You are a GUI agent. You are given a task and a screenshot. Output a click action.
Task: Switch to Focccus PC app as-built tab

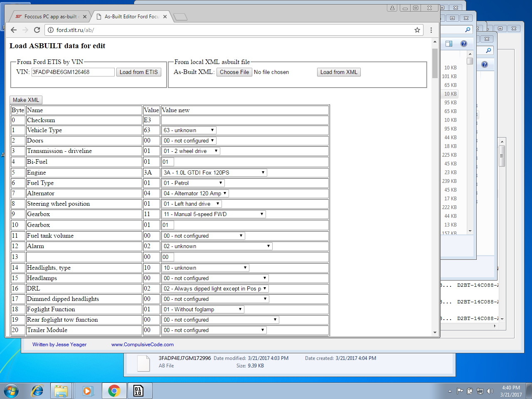coord(50,17)
